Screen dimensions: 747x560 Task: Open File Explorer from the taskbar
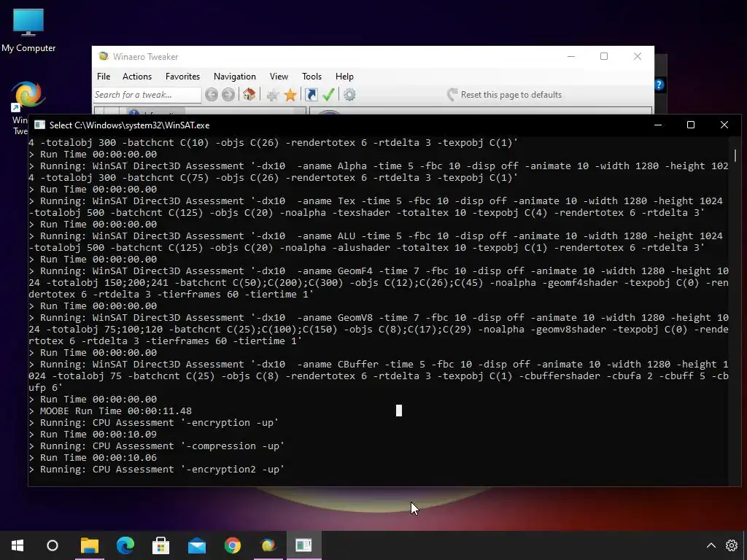(x=89, y=545)
